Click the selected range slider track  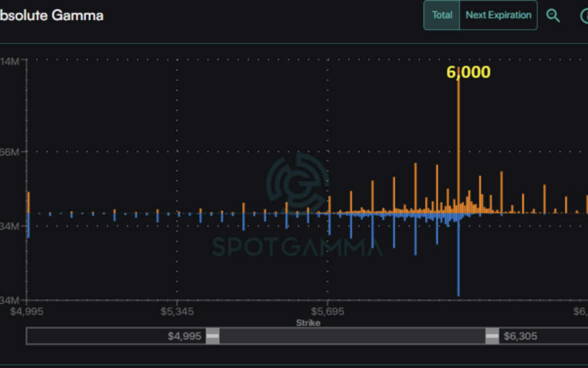coord(352,336)
